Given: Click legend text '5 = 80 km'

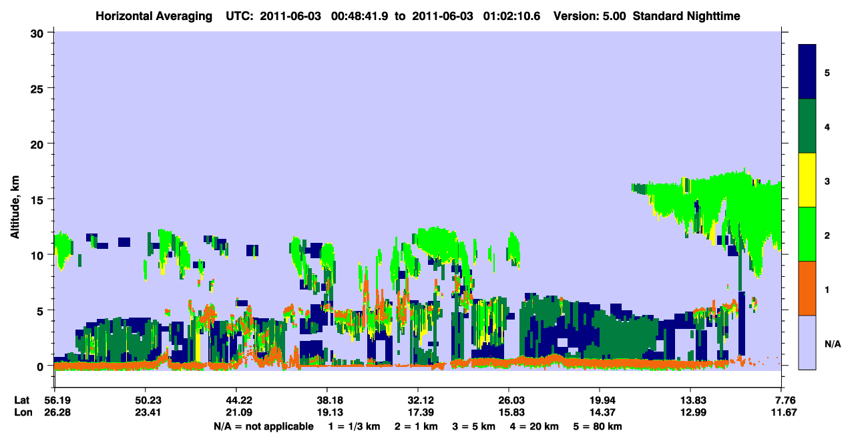Looking at the screenshot, I should point(598,426).
